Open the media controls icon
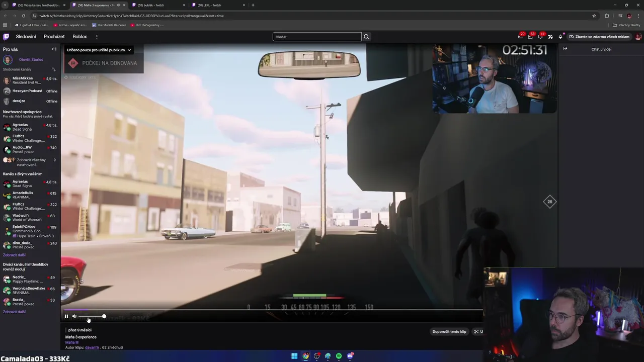The image size is (644, 362). coord(620,16)
